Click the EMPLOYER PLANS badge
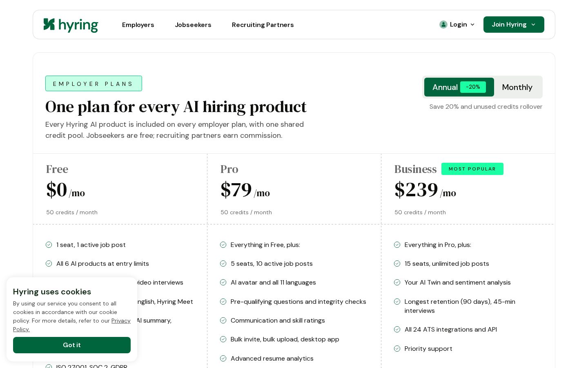588x368 pixels. pos(94,83)
